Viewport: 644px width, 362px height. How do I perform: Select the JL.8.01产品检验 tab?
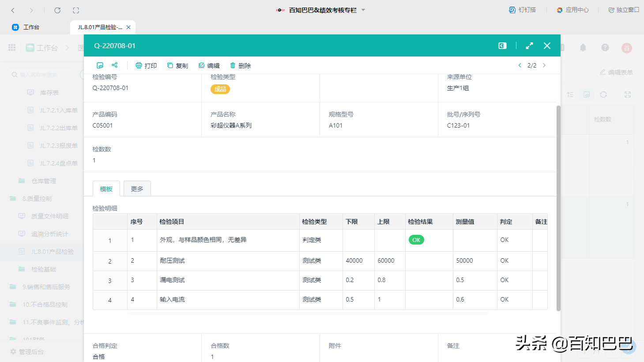[100, 27]
